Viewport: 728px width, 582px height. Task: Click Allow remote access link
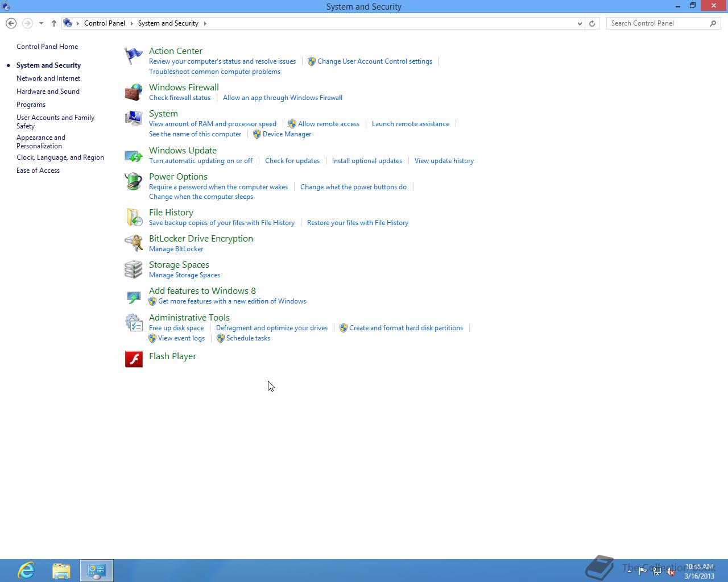[x=329, y=124]
